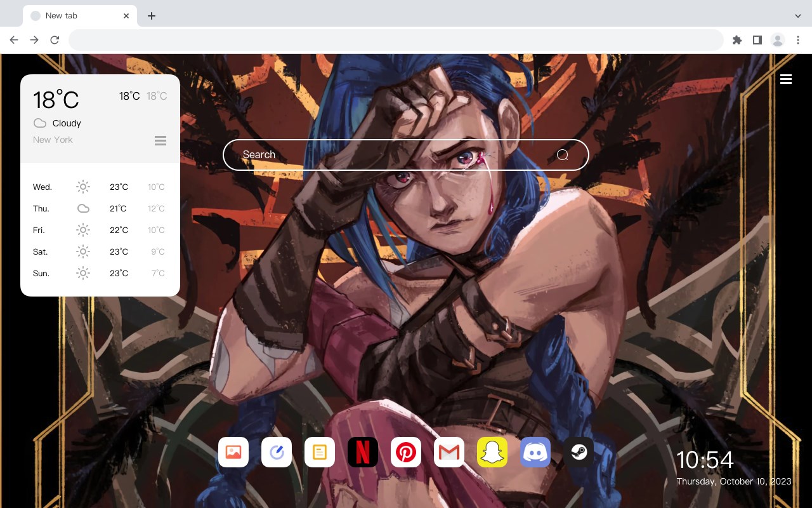Click the cloud icon beside Cloudy
This screenshot has height=508, width=812.
[x=40, y=123]
